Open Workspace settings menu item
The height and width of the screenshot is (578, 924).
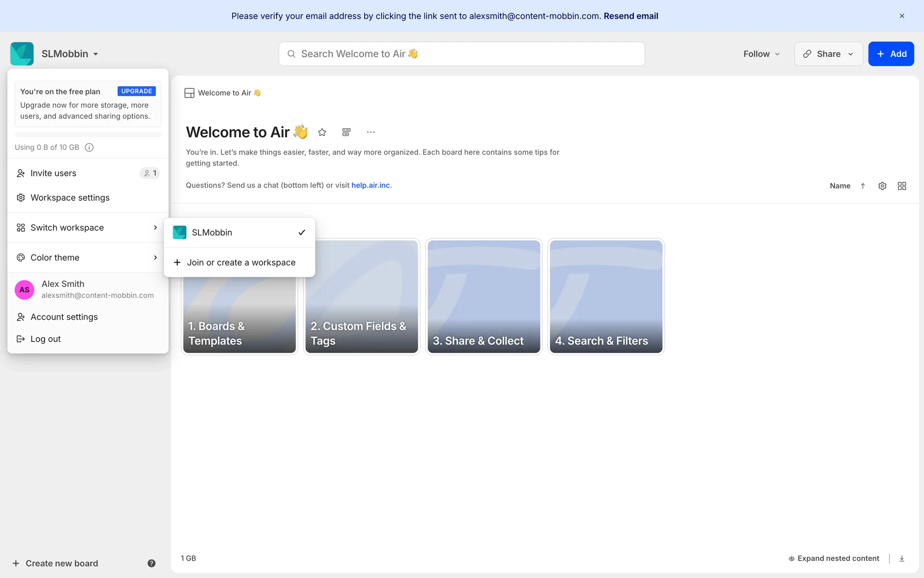click(70, 197)
